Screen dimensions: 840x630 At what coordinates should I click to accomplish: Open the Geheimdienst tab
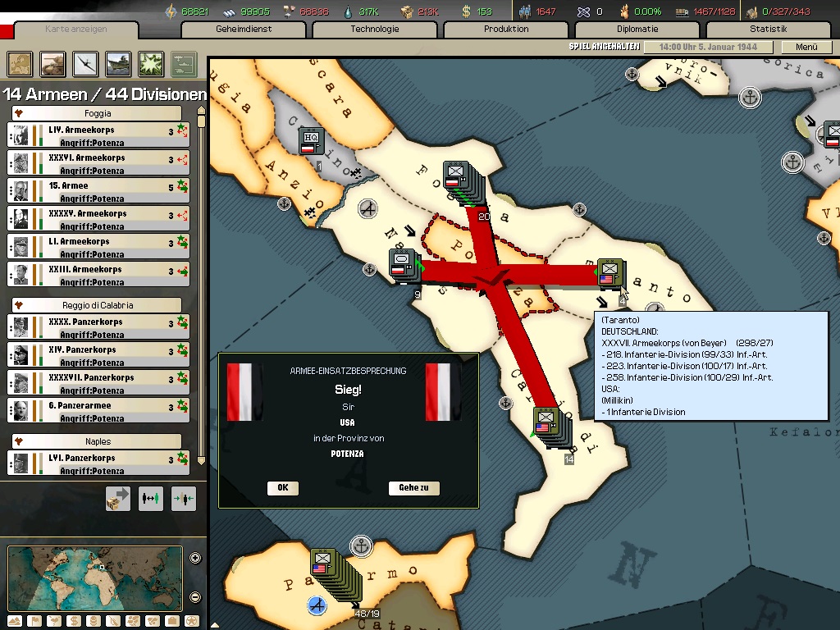tap(244, 30)
